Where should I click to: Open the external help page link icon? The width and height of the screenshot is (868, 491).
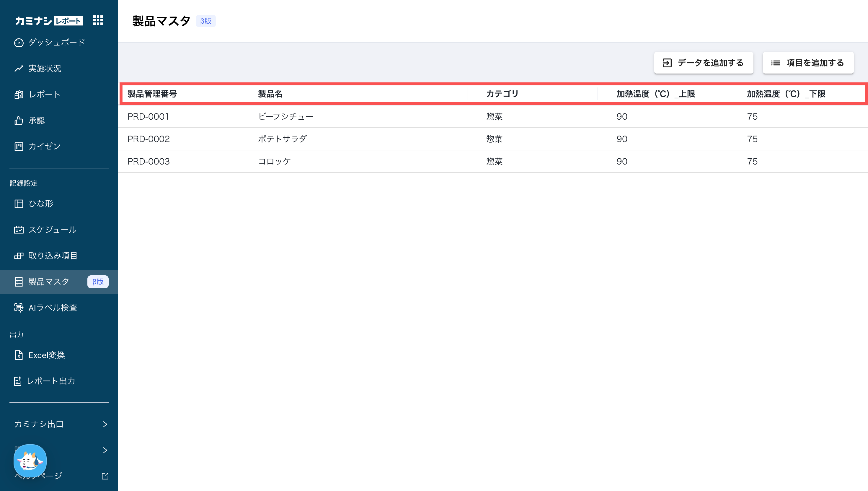(x=105, y=476)
